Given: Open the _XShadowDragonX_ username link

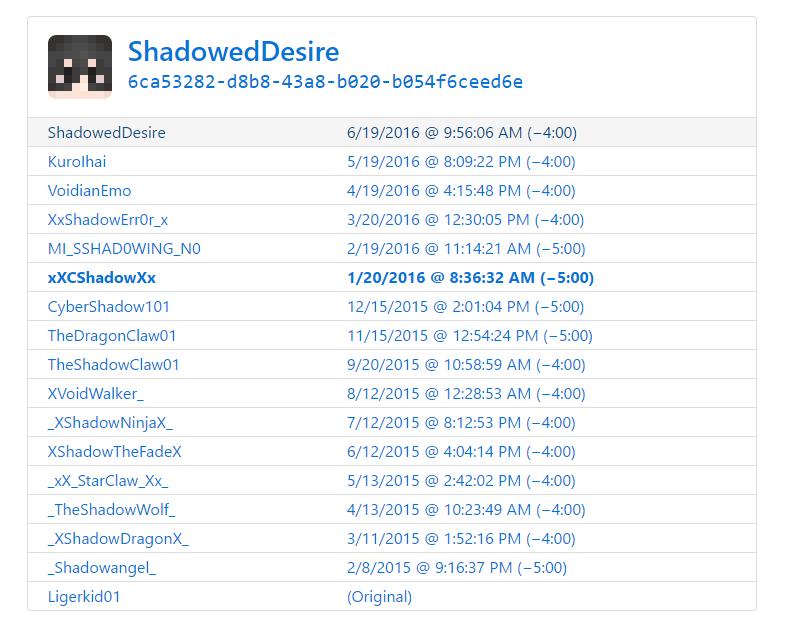Looking at the screenshot, I should tap(118, 539).
